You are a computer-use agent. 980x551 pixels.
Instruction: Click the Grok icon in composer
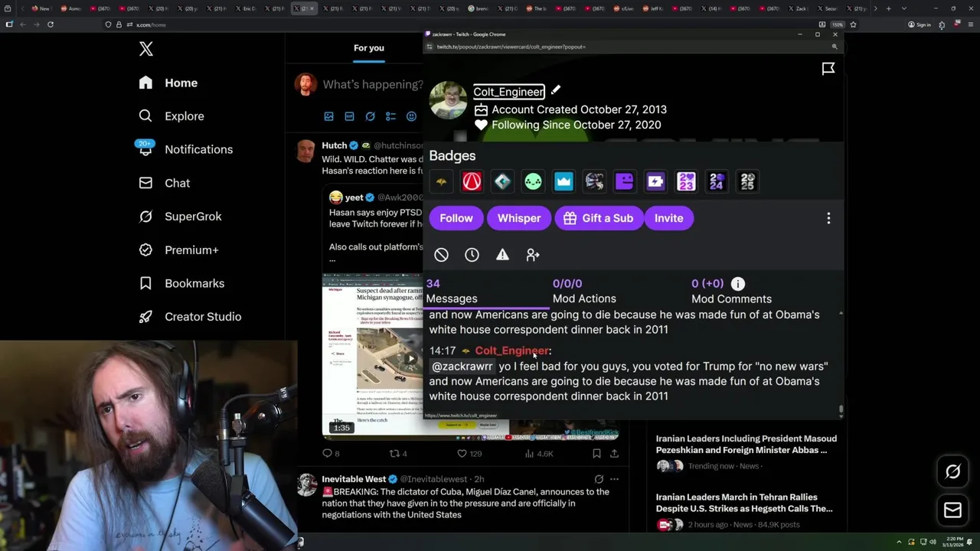[x=370, y=116]
